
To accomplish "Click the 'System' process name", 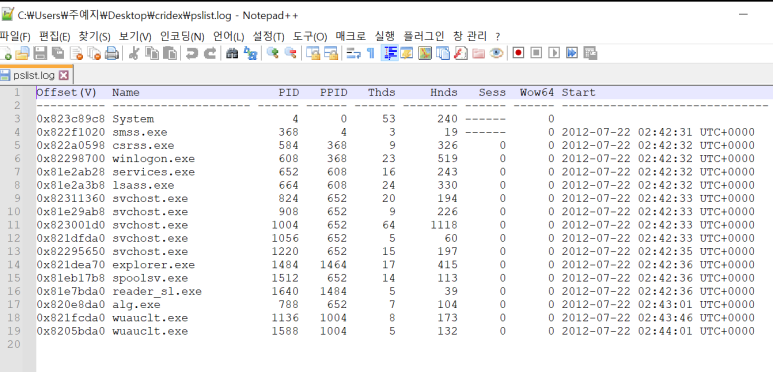I will pos(133,119).
